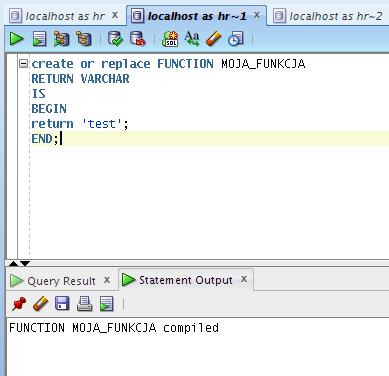This screenshot has width=389, height=376.
Task: Open the Unshared SQL Worksheet icon
Action: (x=170, y=39)
